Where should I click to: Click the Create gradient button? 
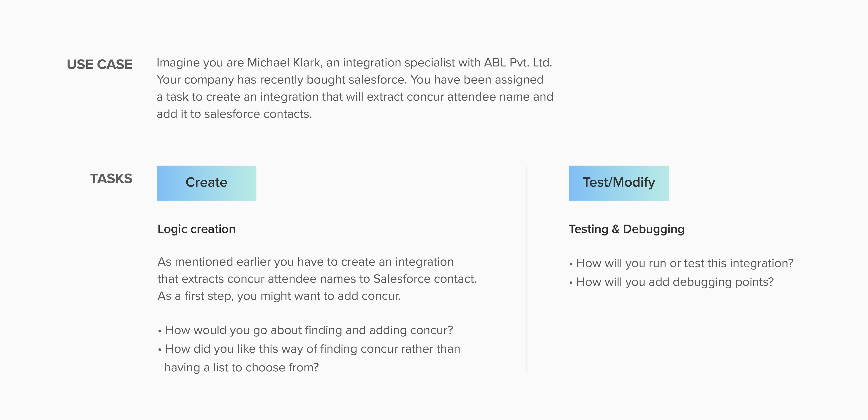point(206,183)
